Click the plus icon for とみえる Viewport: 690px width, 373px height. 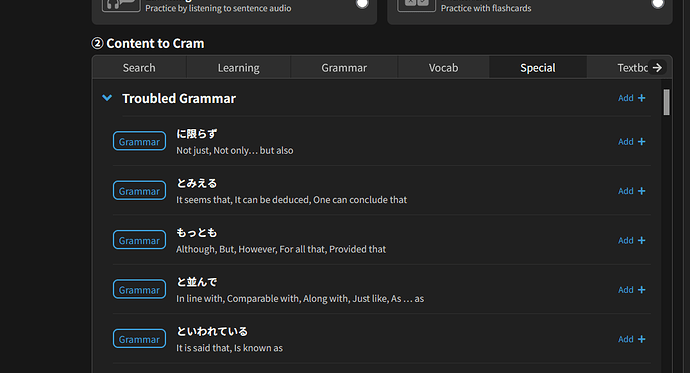coord(642,191)
